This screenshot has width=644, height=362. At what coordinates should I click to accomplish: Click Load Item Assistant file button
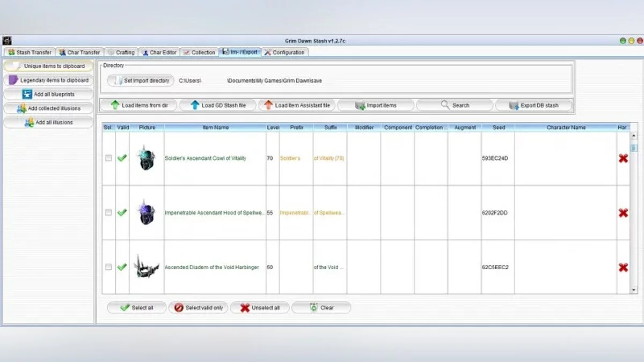pyautogui.click(x=297, y=105)
